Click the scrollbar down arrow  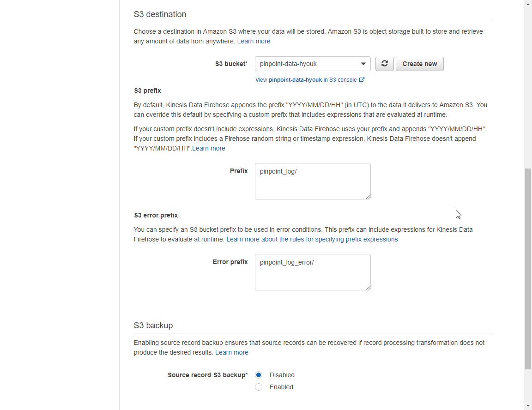tap(528, 405)
